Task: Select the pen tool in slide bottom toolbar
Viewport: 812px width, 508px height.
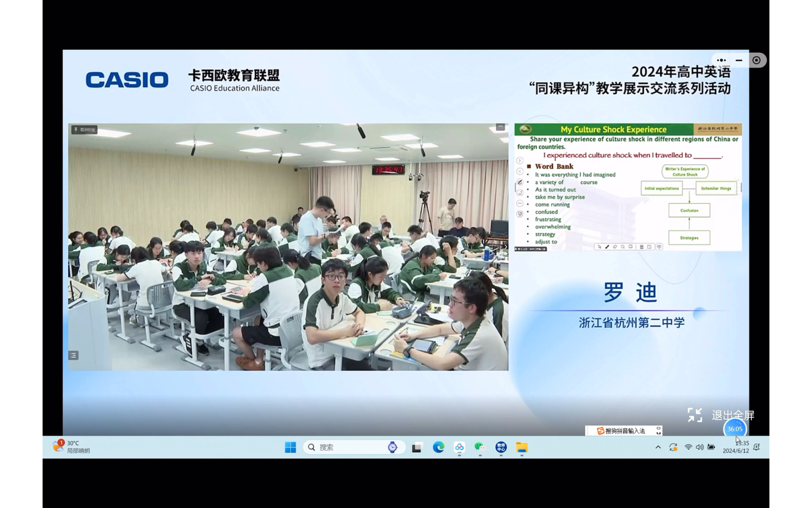Action: click(x=607, y=247)
